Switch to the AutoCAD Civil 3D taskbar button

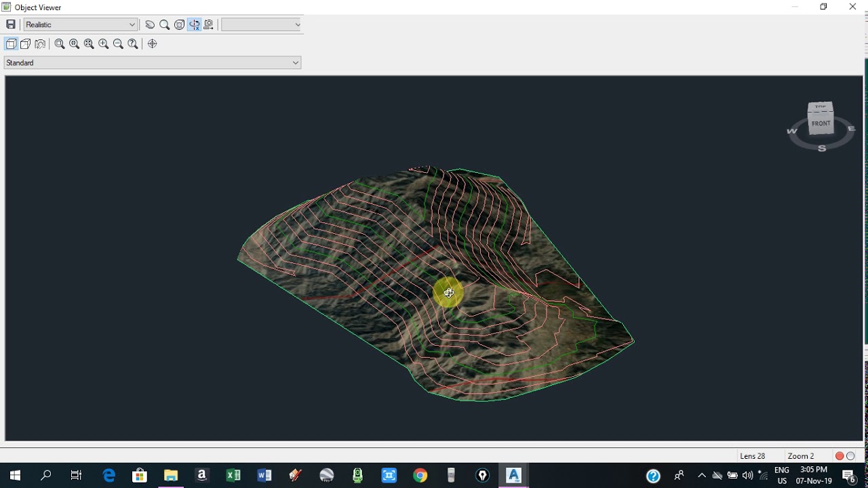(514, 476)
